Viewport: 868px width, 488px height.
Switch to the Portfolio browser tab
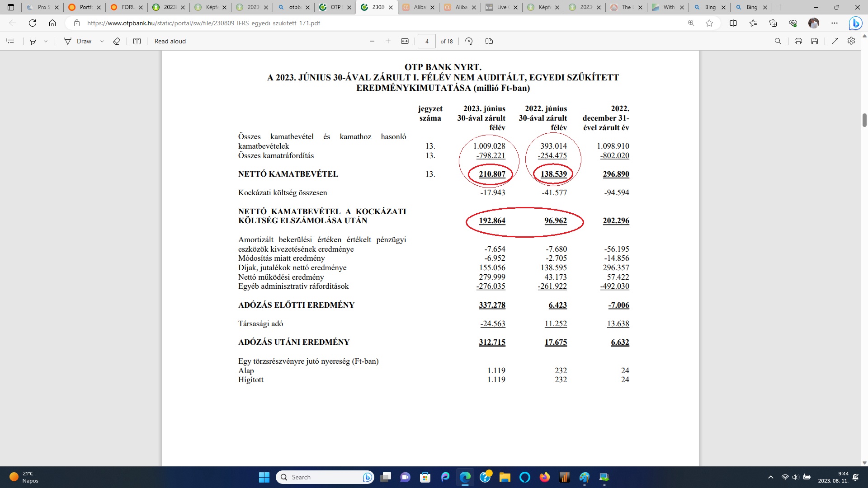pos(85,7)
